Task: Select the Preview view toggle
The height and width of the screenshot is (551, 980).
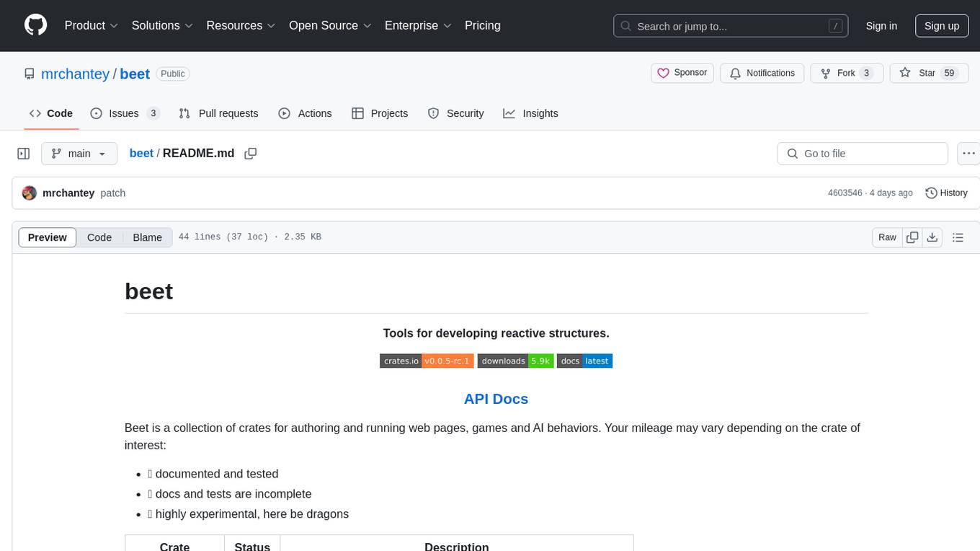Action: point(48,237)
